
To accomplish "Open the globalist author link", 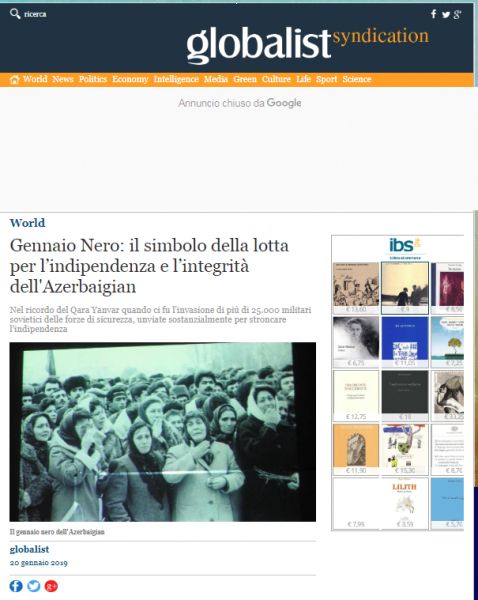I will tap(29, 549).
